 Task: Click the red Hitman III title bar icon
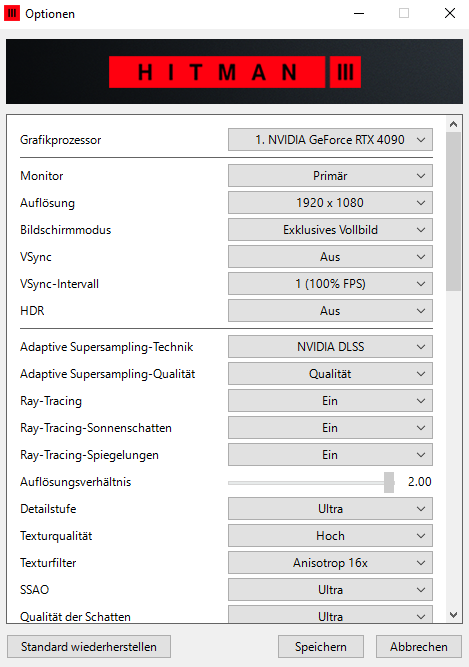pos(12,14)
